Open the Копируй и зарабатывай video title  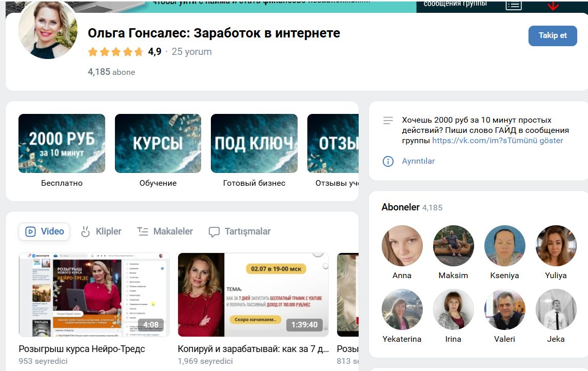pyautogui.click(x=253, y=349)
